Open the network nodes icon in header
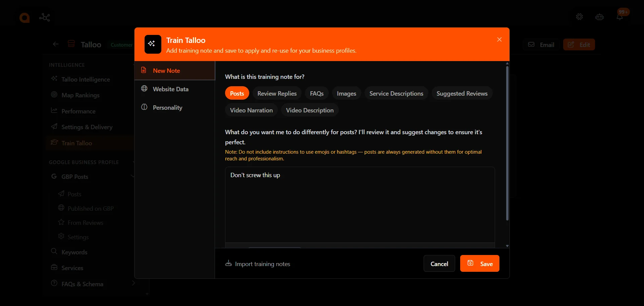Viewport: 644px width, 306px height. click(x=45, y=17)
